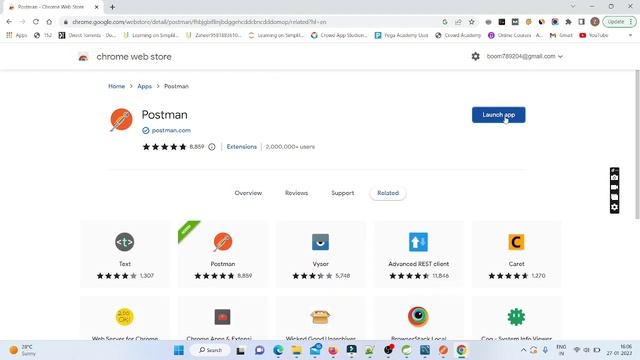The height and width of the screenshot is (360, 640).
Task: Open the Postman related app card
Action: [x=223, y=254]
